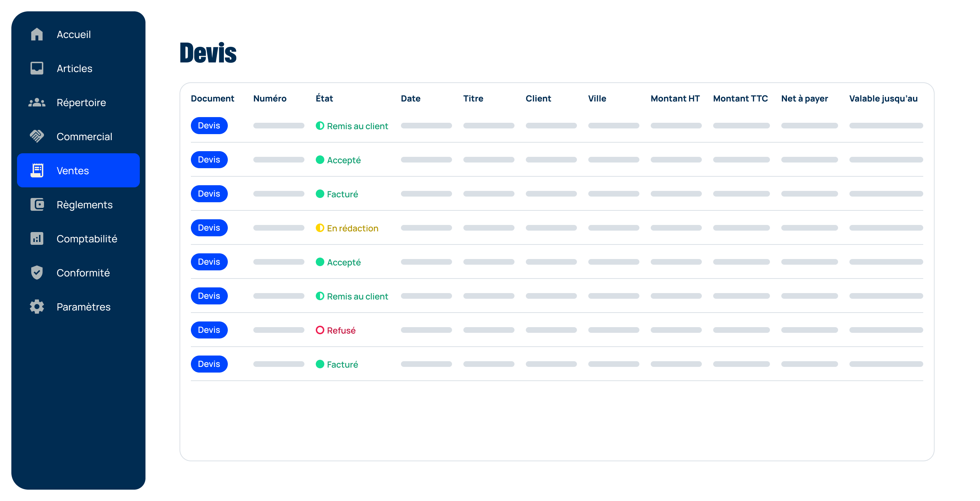Click the Répertoire people icon
The image size is (980, 501).
[x=37, y=102]
